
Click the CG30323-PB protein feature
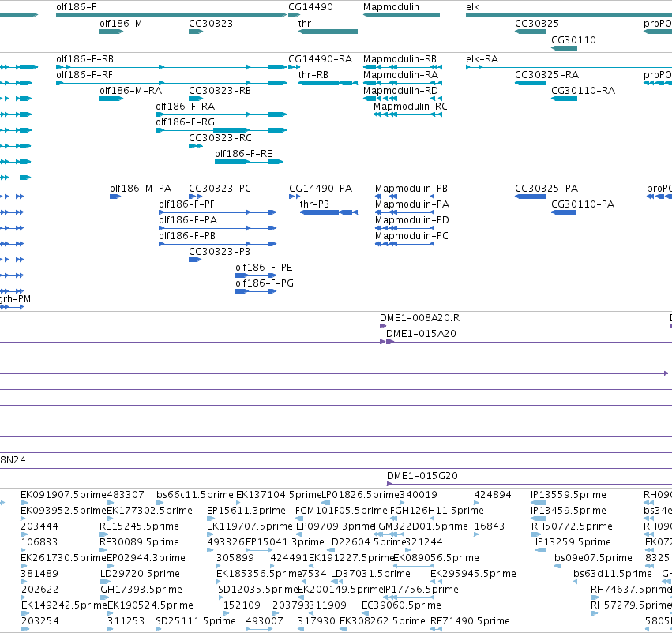195,260
